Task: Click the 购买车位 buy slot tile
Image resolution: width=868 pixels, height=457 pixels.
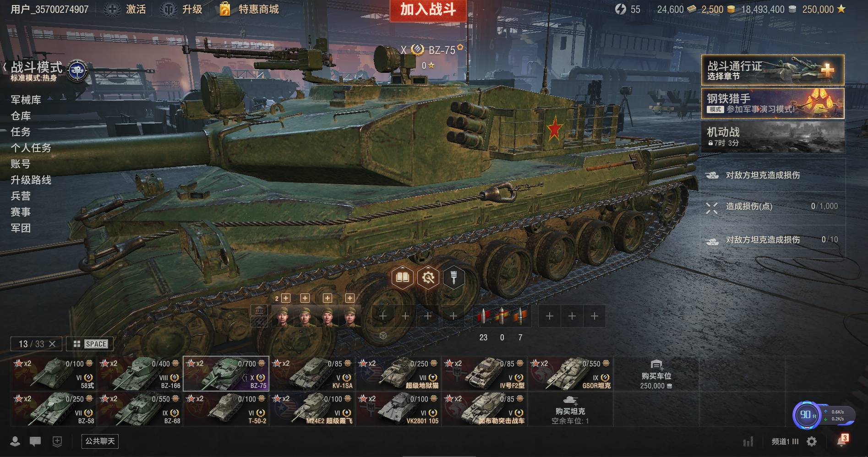Action: [656, 374]
